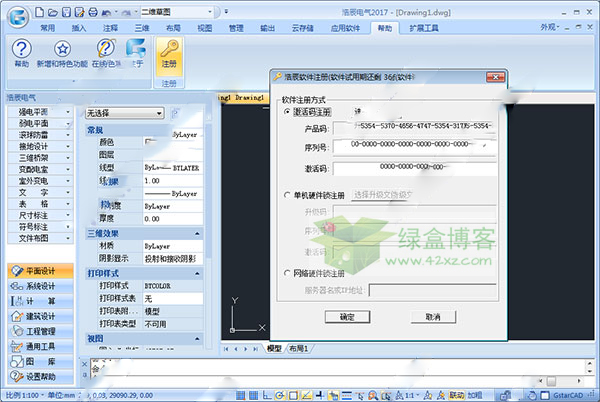The width and height of the screenshot is (600, 402).
Task: Open the 扩展工具 ribbon tab
Action: (424, 28)
